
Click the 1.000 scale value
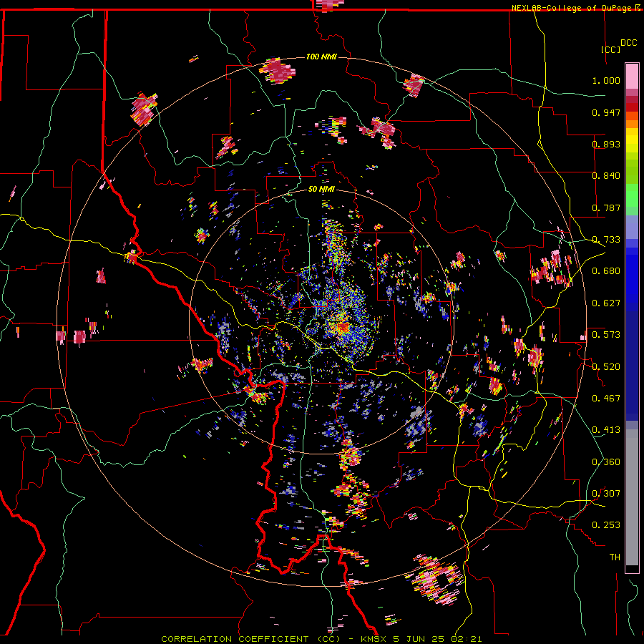pyautogui.click(x=606, y=80)
